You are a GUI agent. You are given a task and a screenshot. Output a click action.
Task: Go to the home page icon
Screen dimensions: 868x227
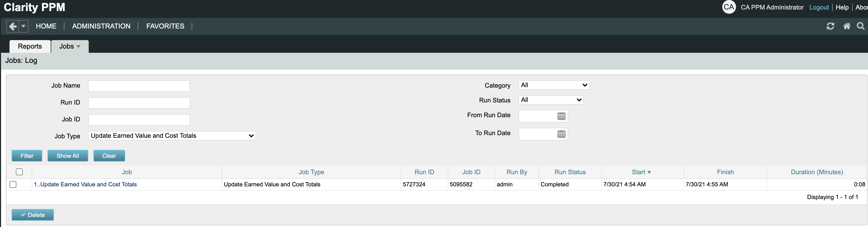coord(846,26)
